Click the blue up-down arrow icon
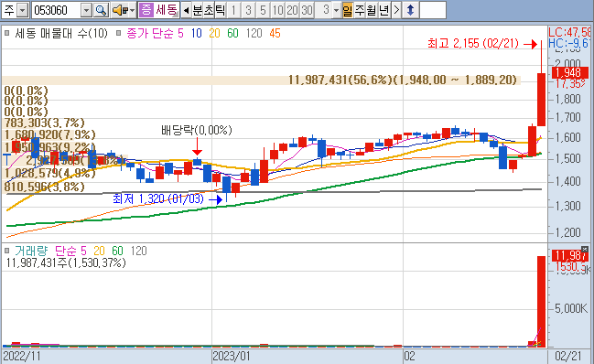Viewport: 594px width, 364px height. pos(410,10)
